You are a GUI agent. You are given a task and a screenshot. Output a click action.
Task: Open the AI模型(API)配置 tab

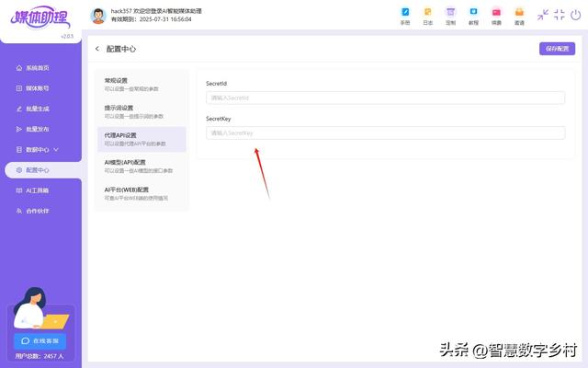141,167
